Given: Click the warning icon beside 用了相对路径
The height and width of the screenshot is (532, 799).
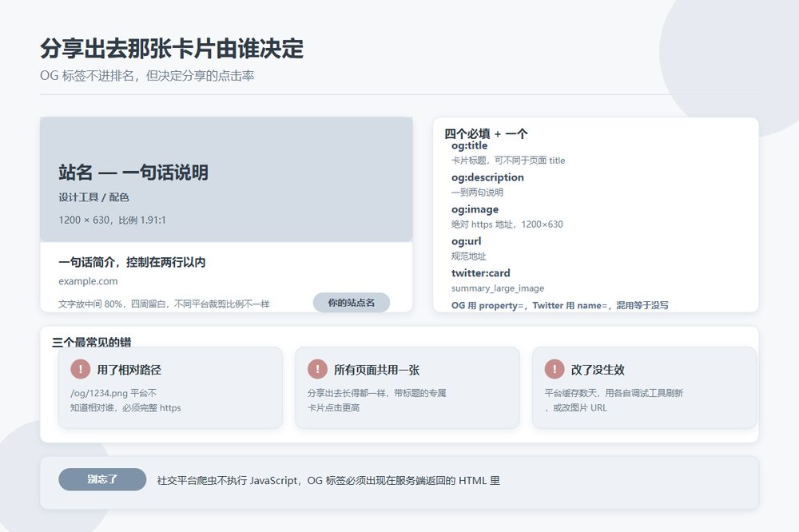Looking at the screenshot, I should [x=81, y=369].
